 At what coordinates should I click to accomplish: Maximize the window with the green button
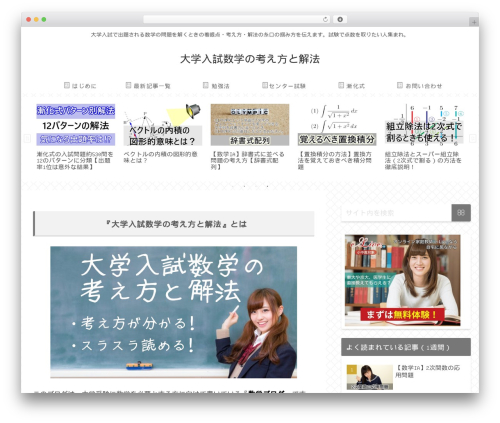pyautogui.click(x=44, y=20)
